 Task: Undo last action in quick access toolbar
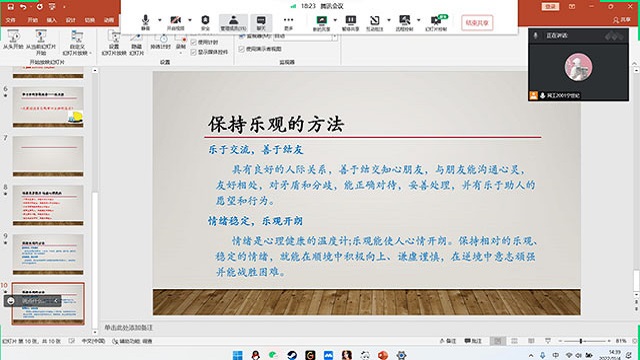click(x=23, y=7)
